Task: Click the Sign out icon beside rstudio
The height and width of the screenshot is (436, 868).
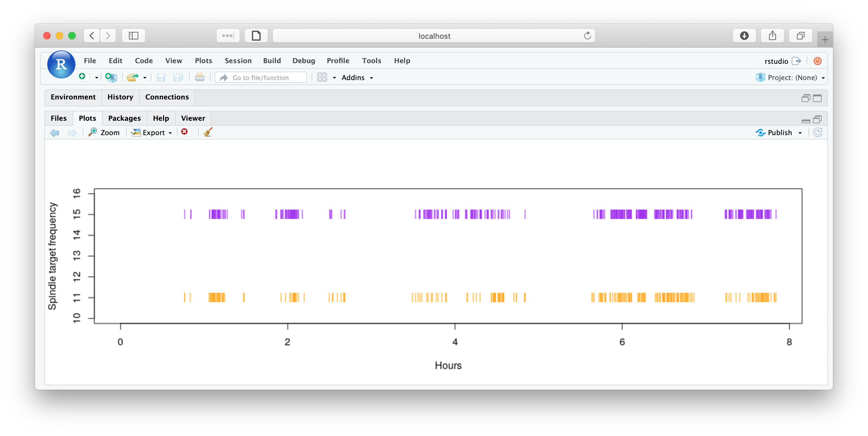Action: tap(797, 61)
